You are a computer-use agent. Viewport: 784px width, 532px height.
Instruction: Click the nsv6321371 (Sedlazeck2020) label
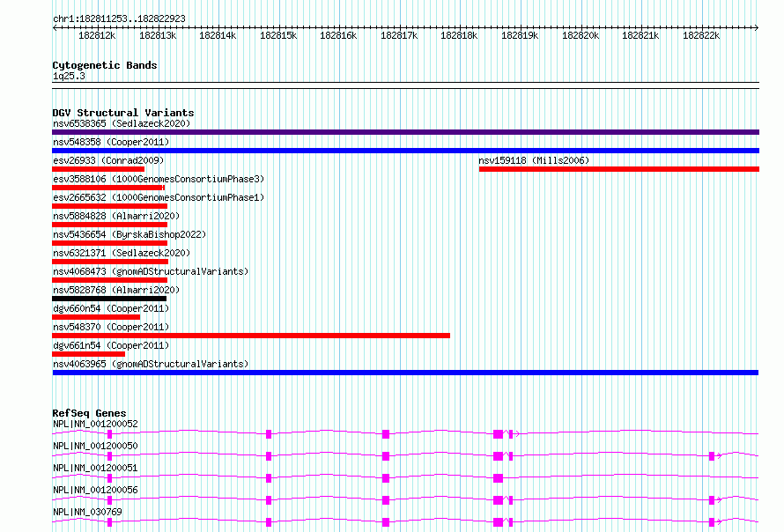122,253
